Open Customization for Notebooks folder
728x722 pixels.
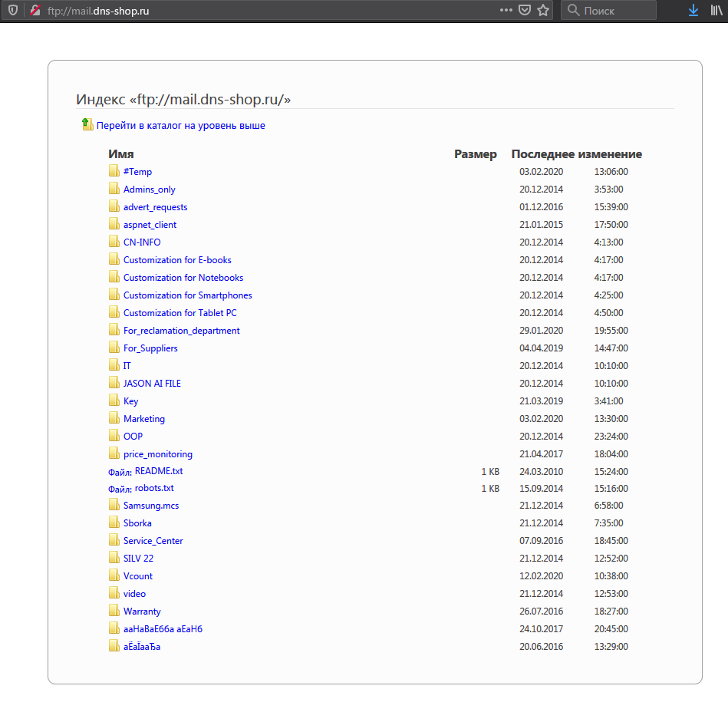[183, 278]
